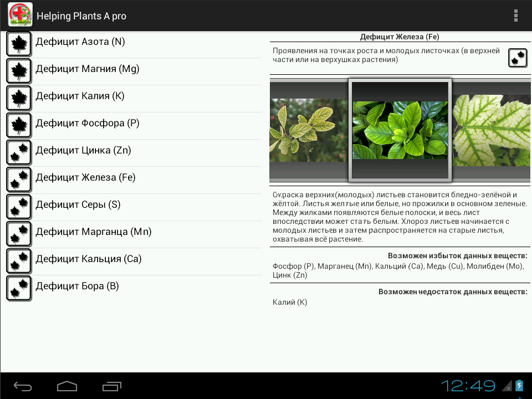This screenshot has width=532, height=399.
Task: Tap the Возможен недостаток данных веществ heading
Action: (453, 291)
